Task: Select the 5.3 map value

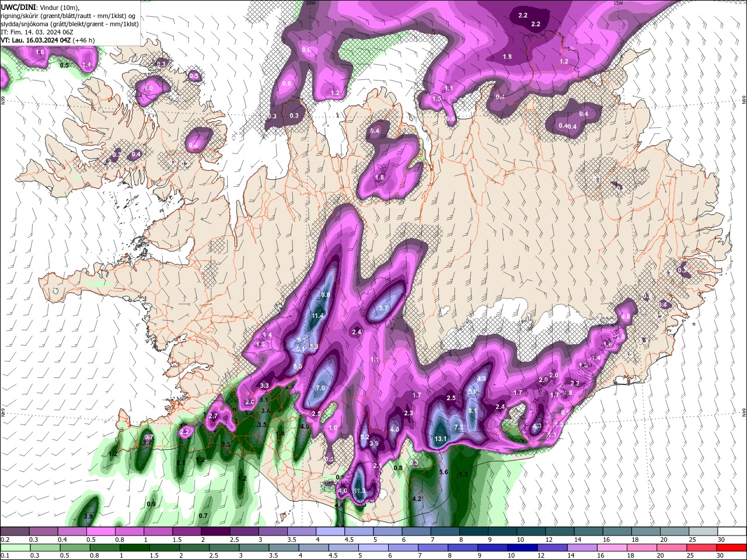Action: tap(314, 346)
